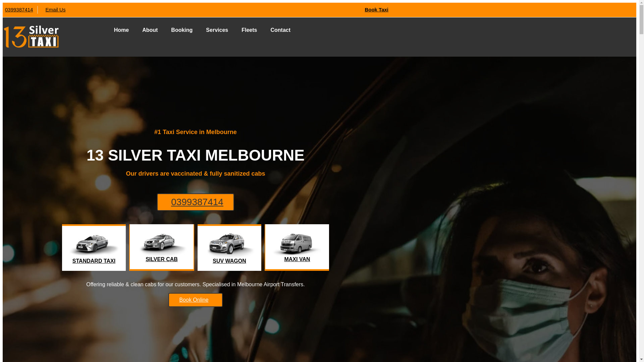The width and height of the screenshot is (644, 362).
Task: Open the Services menu item
Action: (x=217, y=30)
